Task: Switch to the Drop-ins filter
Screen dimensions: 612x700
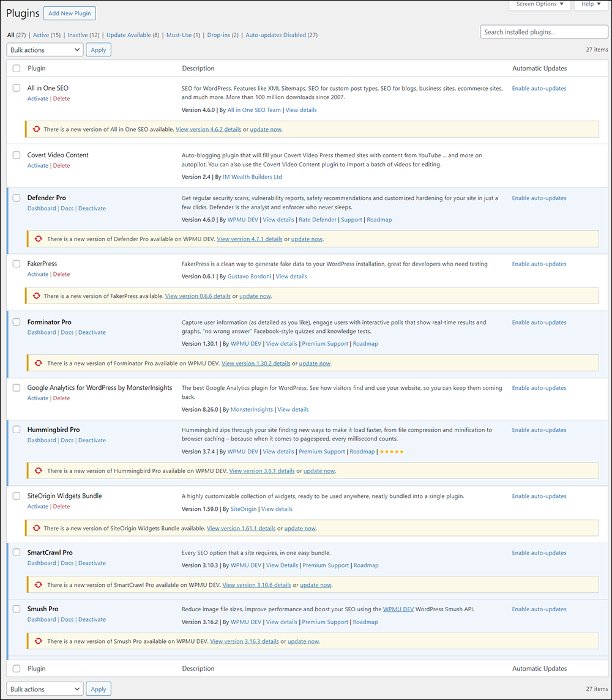Action: click(x=218, y=35)
